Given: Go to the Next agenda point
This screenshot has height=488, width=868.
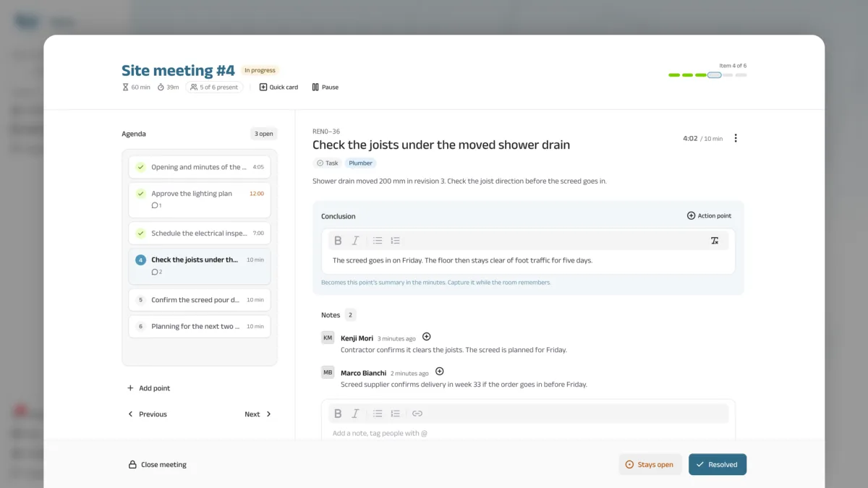Looking at the screenshot, I should (x=258, y=414).
